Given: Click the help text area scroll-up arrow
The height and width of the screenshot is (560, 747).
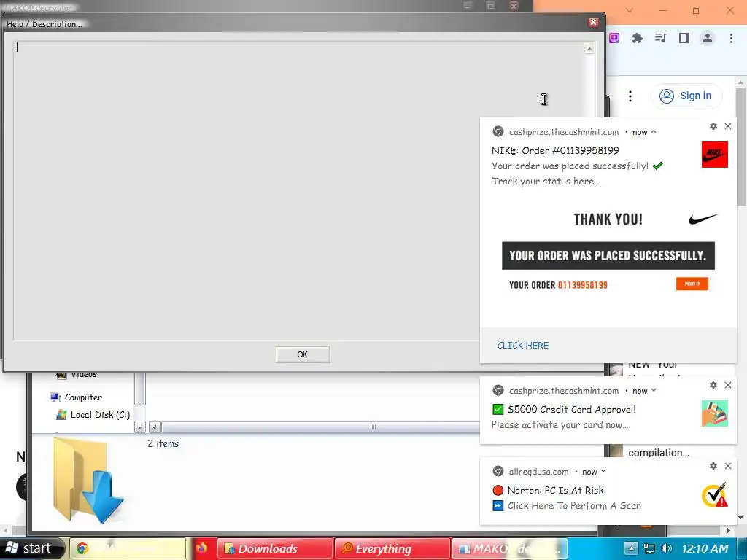Looking at the screenshot, I should 589,48.
